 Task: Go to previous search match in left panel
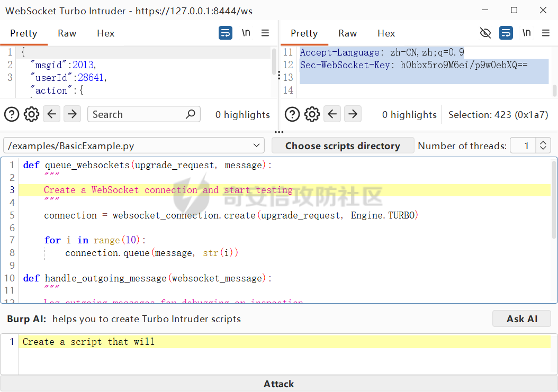[51, 114]
